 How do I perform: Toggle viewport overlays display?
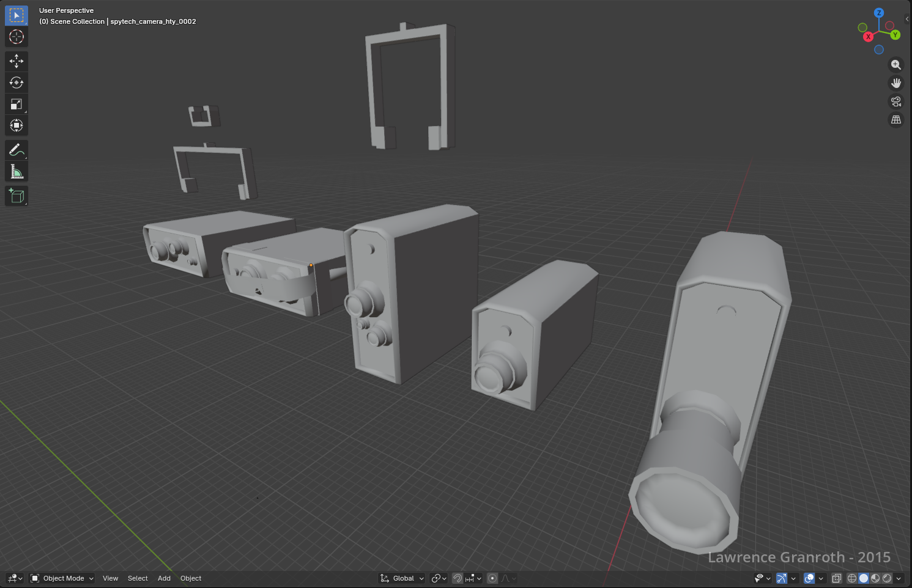click(809, 578)
